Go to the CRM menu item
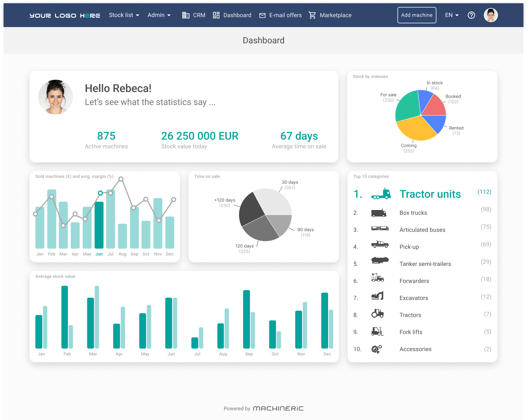This screenshot has height=420, width=527. pyautogui.click(x=194, y=15)
